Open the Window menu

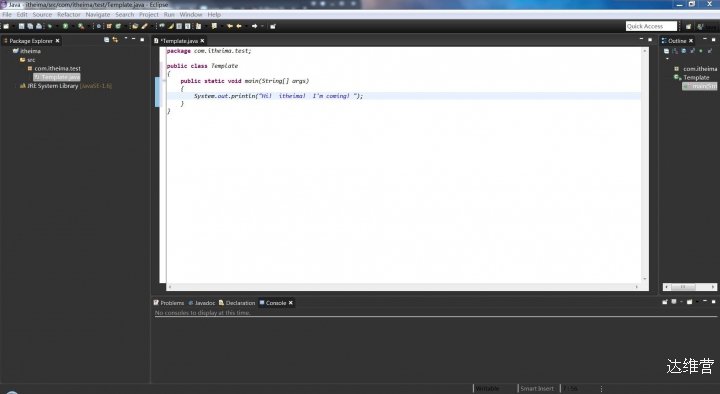(191, 15)
